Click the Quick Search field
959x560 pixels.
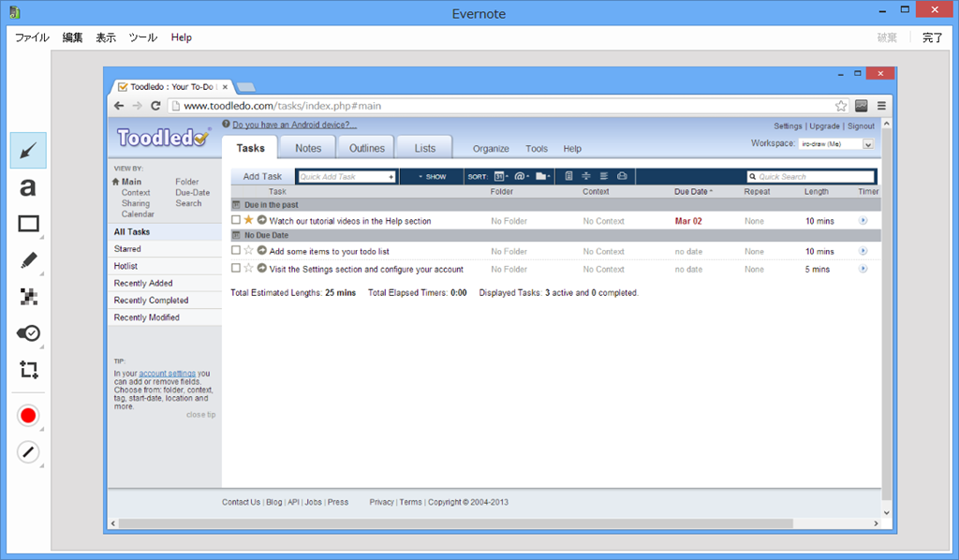point(810,177)
